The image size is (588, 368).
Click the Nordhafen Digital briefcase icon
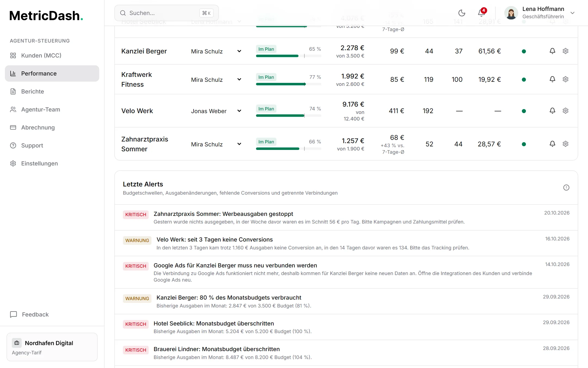(x=17, y=343)
